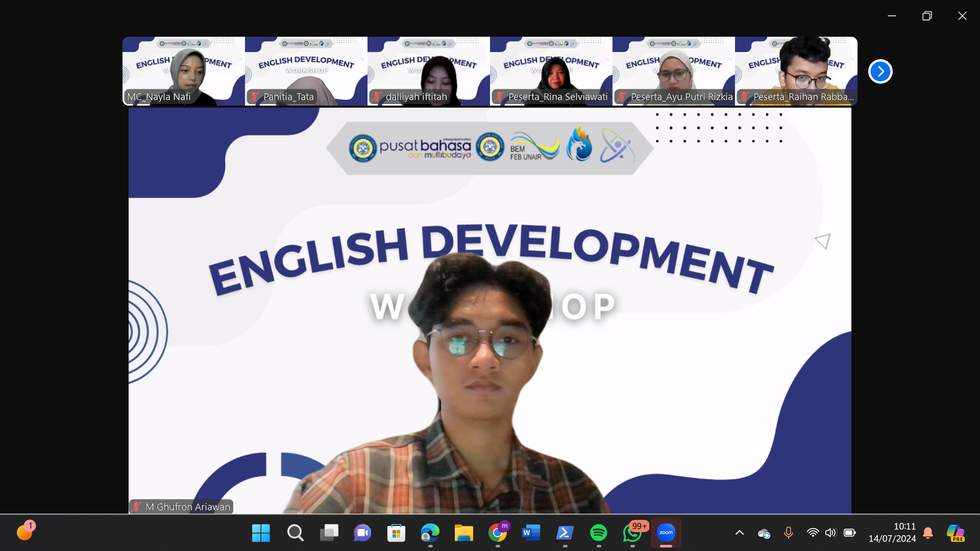
Task: Open taskbar Search
Action: (x=295, y=533)
